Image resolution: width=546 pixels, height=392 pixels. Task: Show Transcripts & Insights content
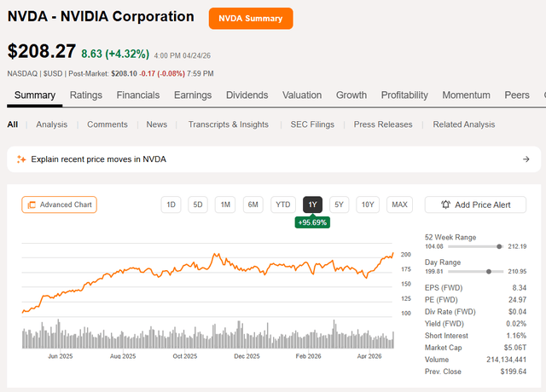(228, 124)
